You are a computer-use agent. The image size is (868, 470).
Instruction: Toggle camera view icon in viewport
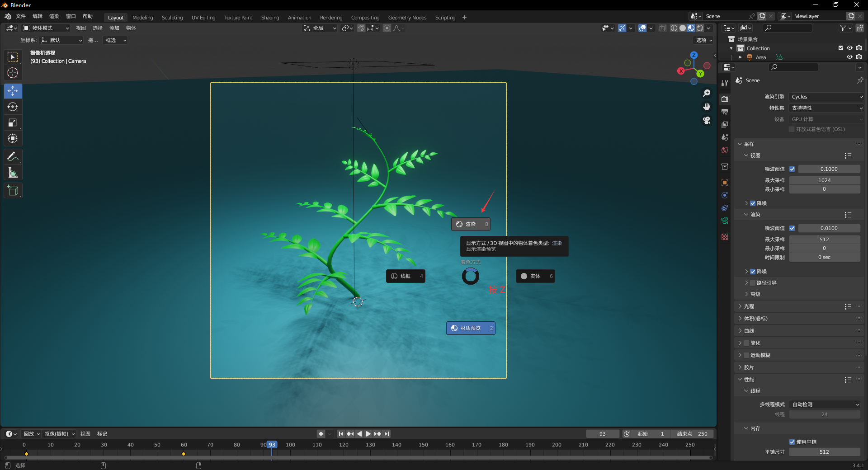707,120
